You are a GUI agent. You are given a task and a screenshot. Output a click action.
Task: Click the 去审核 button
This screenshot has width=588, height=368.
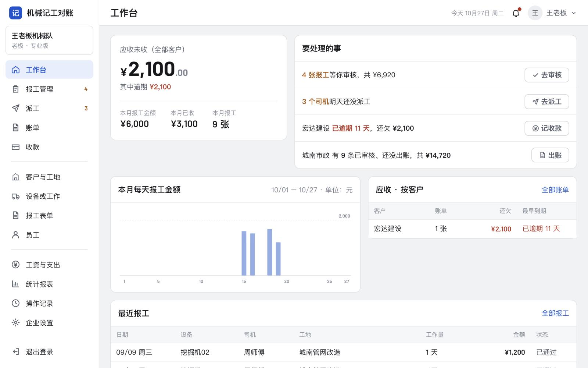tap(546, 75)
